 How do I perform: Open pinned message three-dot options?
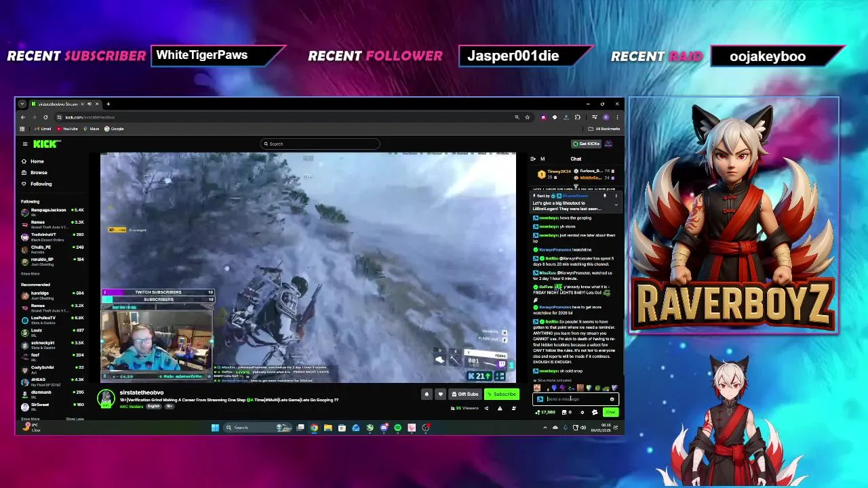(x=616, y=196)
